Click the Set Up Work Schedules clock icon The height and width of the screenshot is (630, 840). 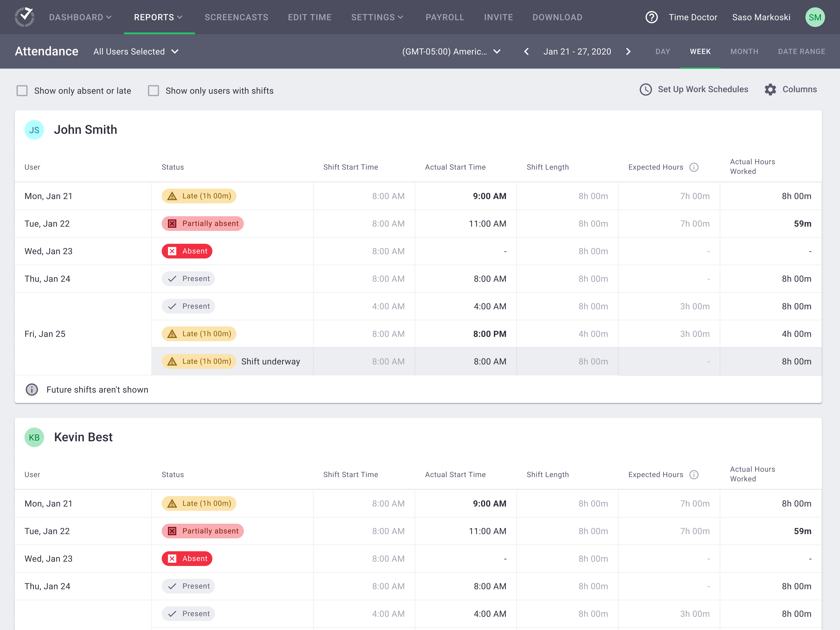pos(646,90)
